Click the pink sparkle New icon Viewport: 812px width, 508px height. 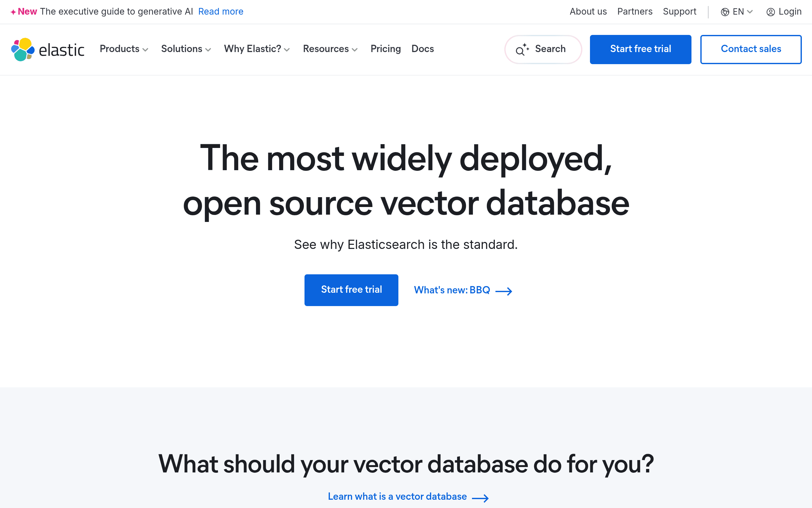point(13,12)
